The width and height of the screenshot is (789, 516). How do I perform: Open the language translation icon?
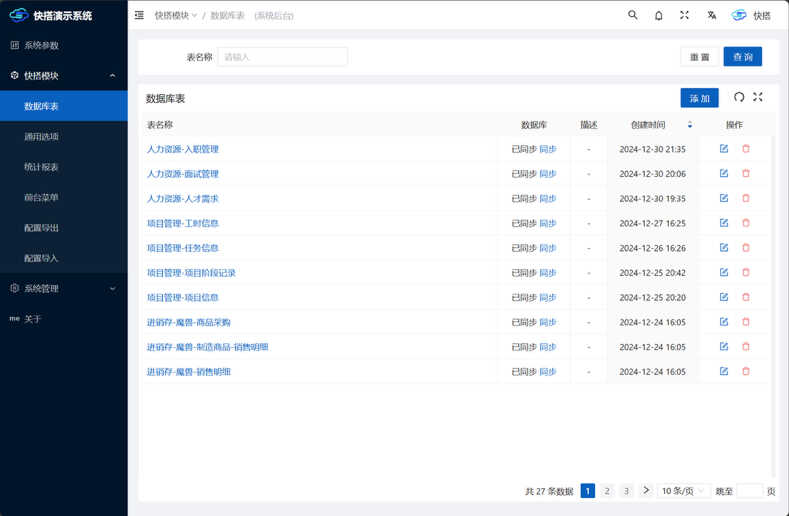coord(711,15)
